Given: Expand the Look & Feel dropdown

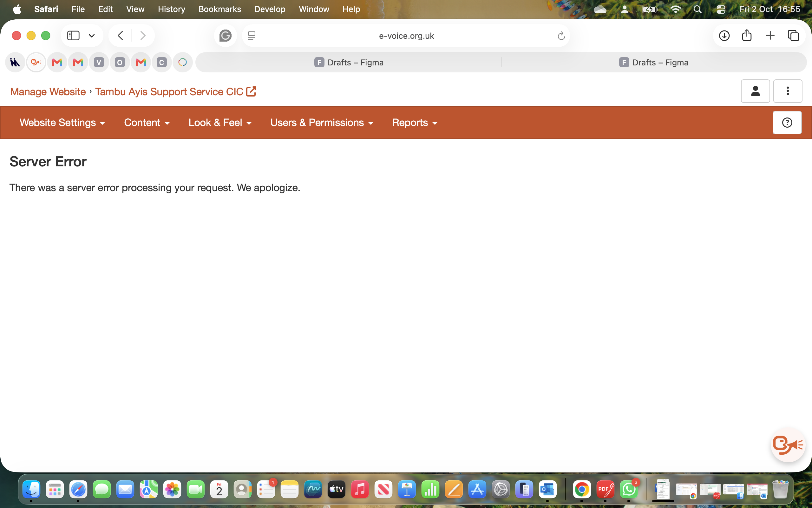Looking at the screenshot, I should [220, 123].
